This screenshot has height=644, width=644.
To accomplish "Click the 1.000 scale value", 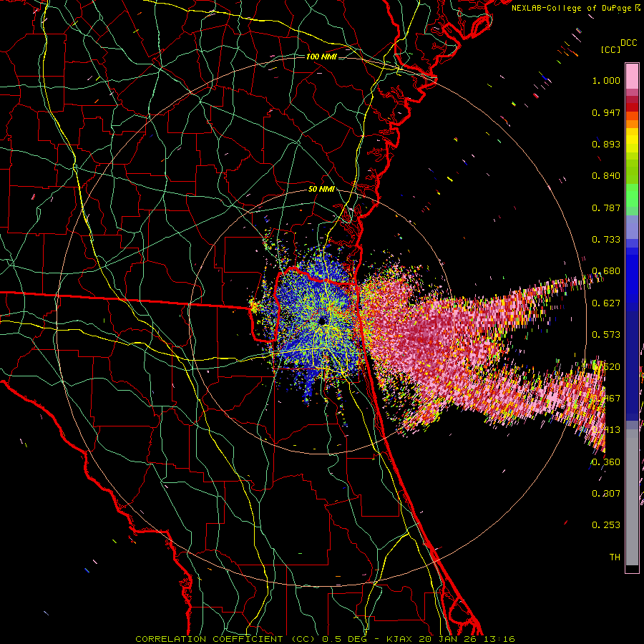I will [x=606, y=80].
